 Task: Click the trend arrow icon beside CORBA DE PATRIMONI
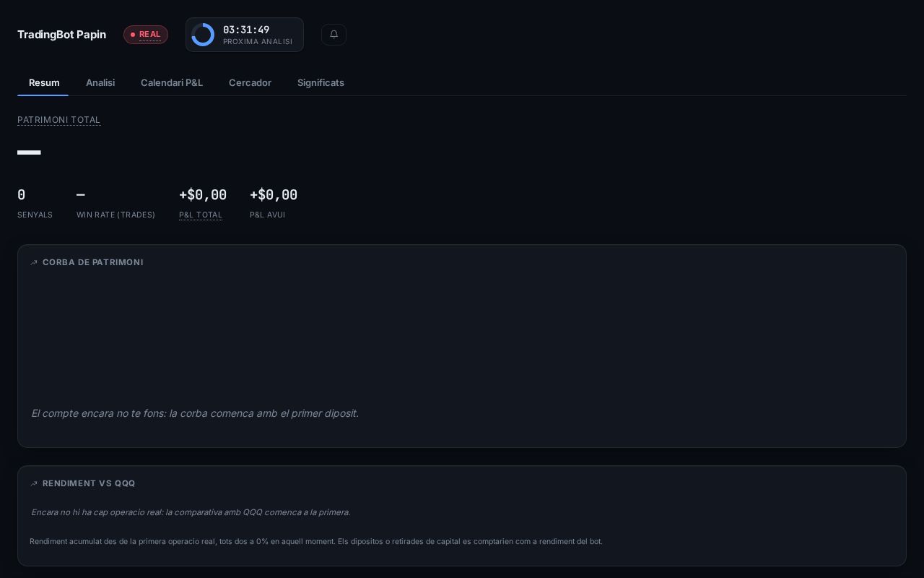[x=34, y=262]
